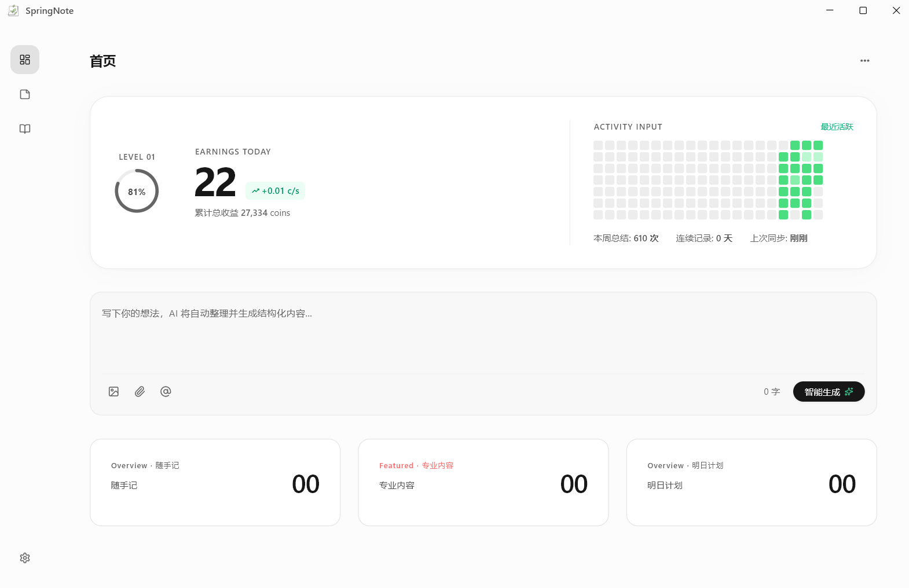Viewport: 909px width, 588px height.
Task: Open the three-dot more options menu
Action: pos(865,61)
